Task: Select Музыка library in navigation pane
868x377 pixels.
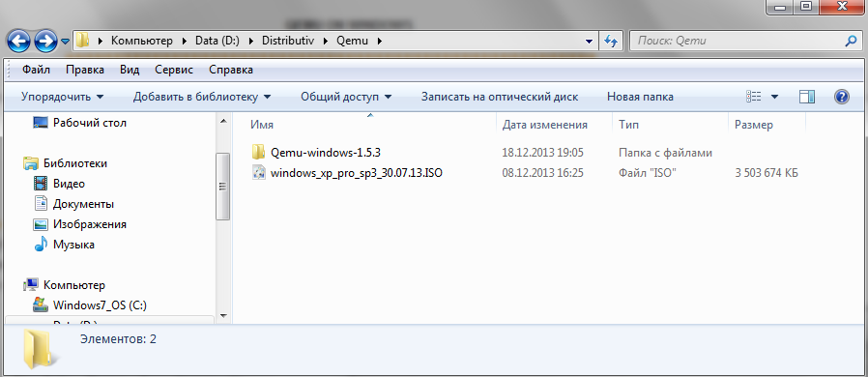Action: pos(73,245)
